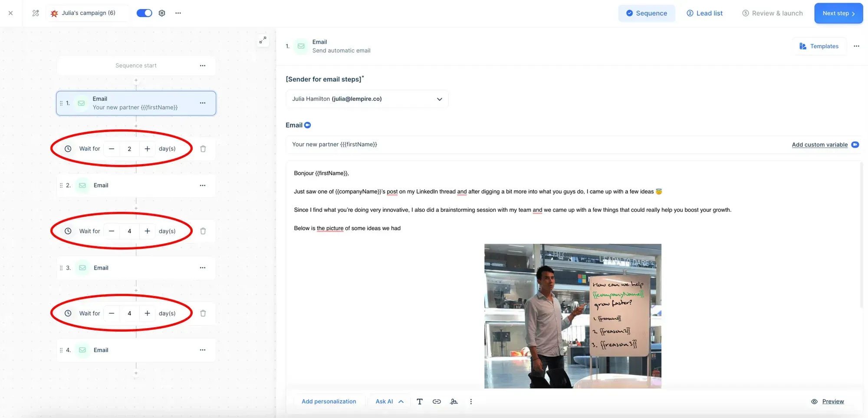Click Add custom variable link
This screenshot has height=418, width=868.
tap(819, 145)
